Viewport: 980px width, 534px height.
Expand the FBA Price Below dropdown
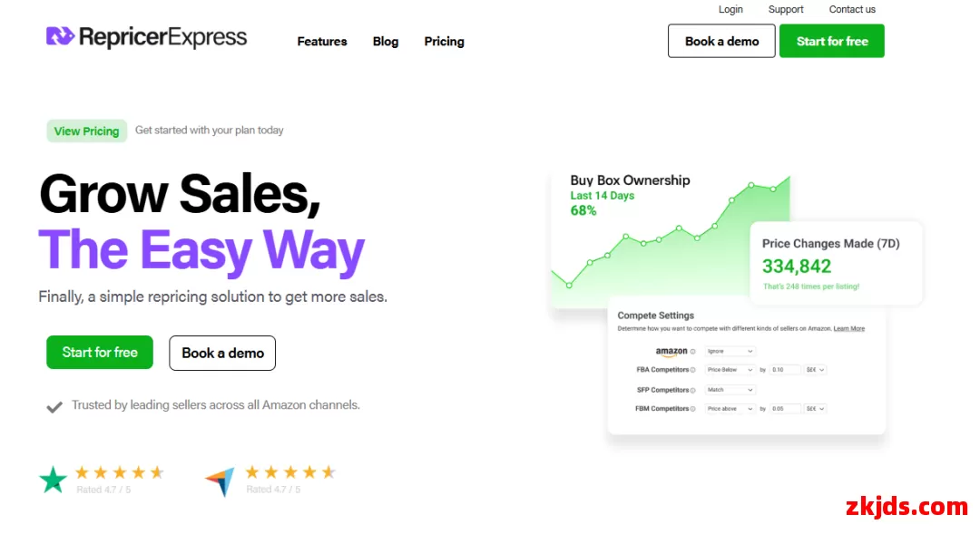tap(730, 370)
